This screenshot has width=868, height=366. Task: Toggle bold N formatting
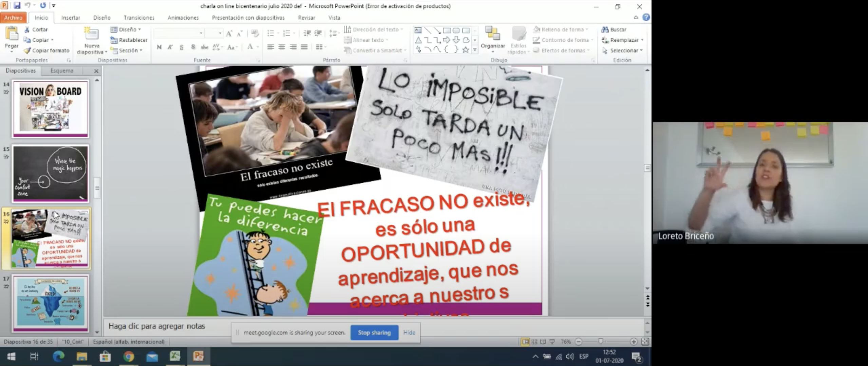(x=159, y=47)
